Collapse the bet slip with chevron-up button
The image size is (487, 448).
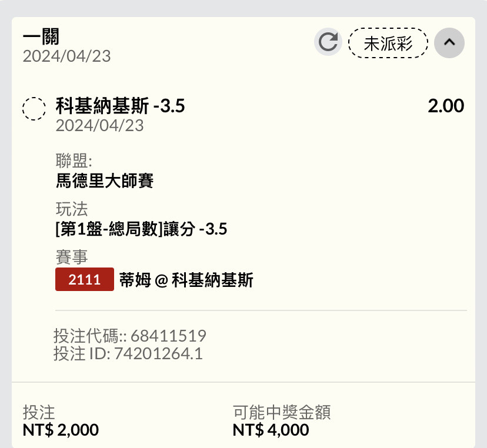click(449, 43)
